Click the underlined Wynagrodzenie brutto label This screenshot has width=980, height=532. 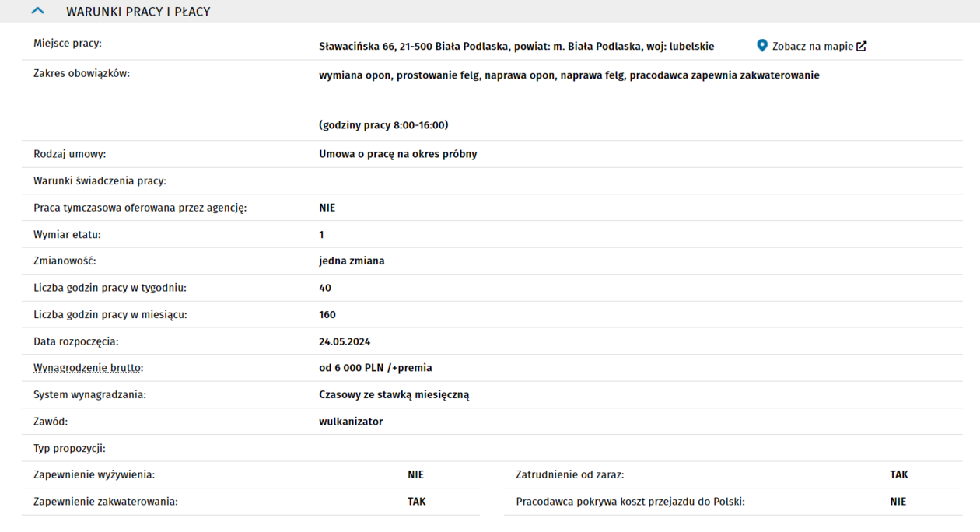click(88, 368)
